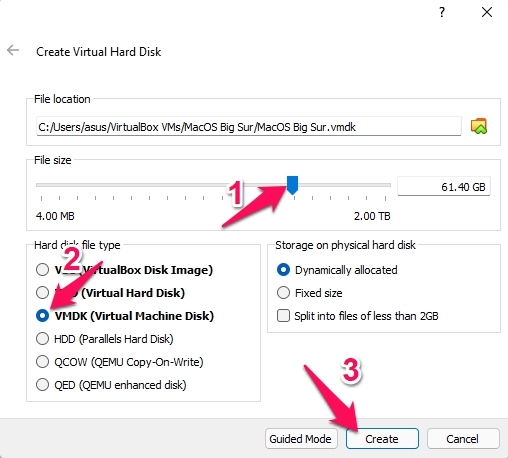The image size is (508, 458).
Task: Click the file size slider handle
Action: (x=292, y=185)
